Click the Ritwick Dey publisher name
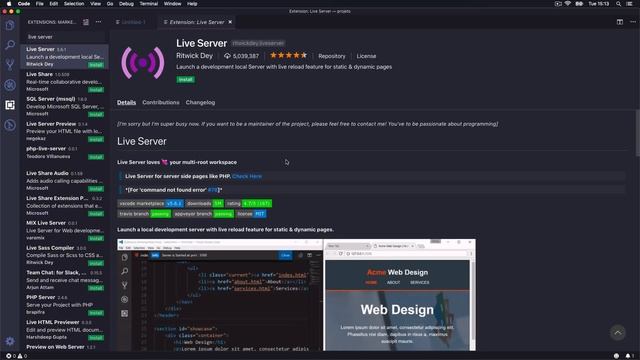Image resolution: width=640 pixels, height=360 pixels. click(x=194, y=56)
